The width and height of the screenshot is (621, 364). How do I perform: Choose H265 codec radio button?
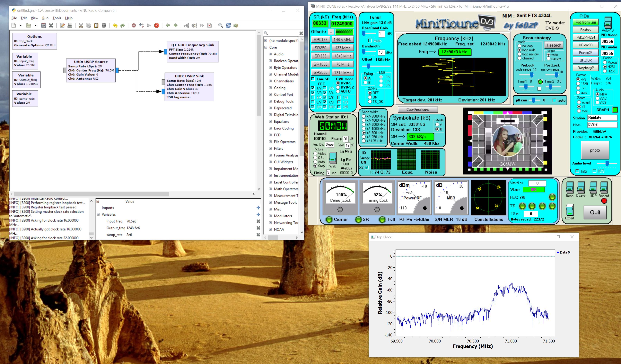tap(605, 71)
